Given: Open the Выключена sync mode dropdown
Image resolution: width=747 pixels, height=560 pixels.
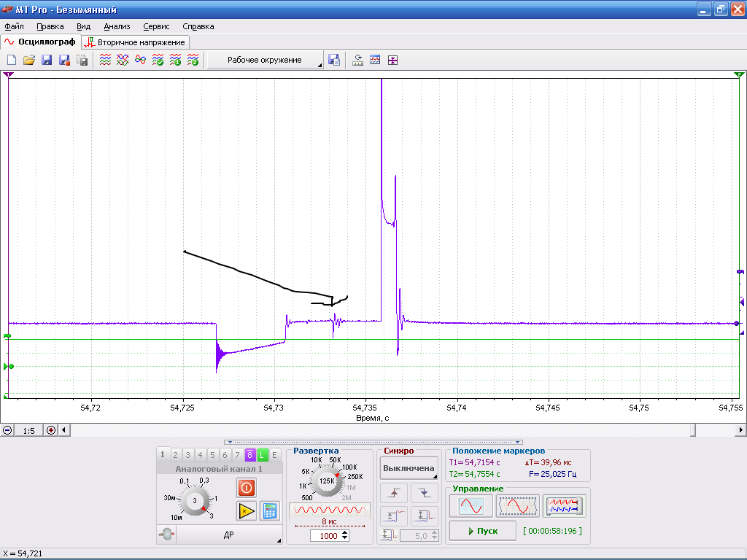Looking at the screenshot, I should (409, 468).
